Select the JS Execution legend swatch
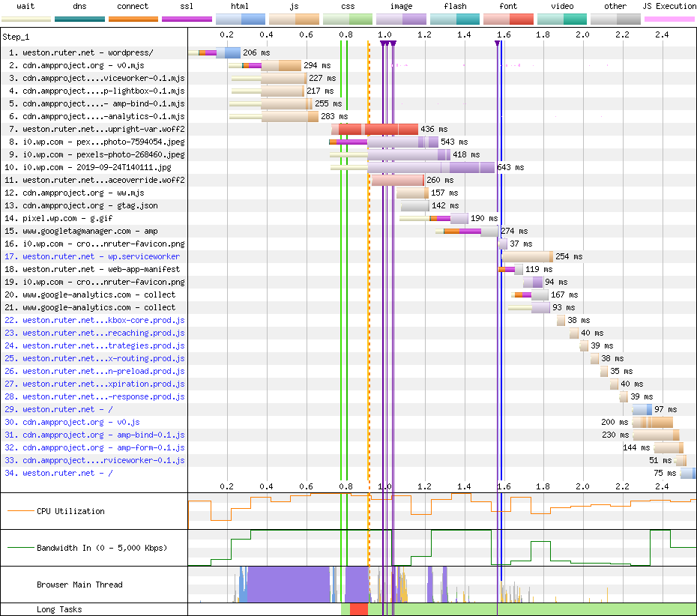The height and width of the screenshot is (616, 697). (x=669, y=18)
